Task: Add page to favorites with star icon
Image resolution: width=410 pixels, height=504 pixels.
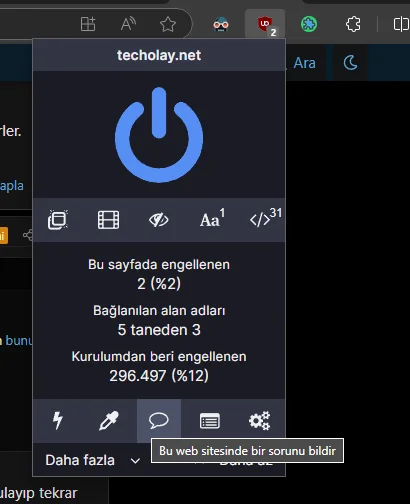Action: click(x=168, y=24)
